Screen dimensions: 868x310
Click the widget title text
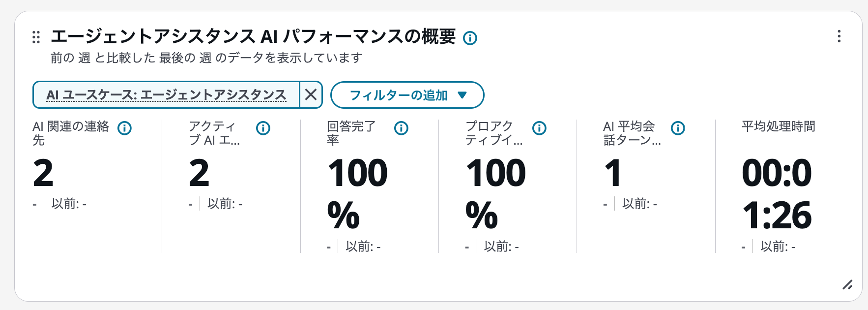256,36
